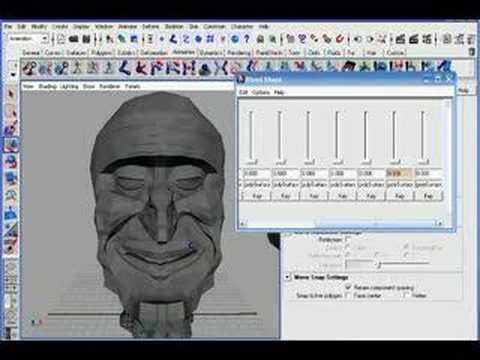Click the IPR render clapper icon
This screenshot has height=360, width=480.
point(414,39)
